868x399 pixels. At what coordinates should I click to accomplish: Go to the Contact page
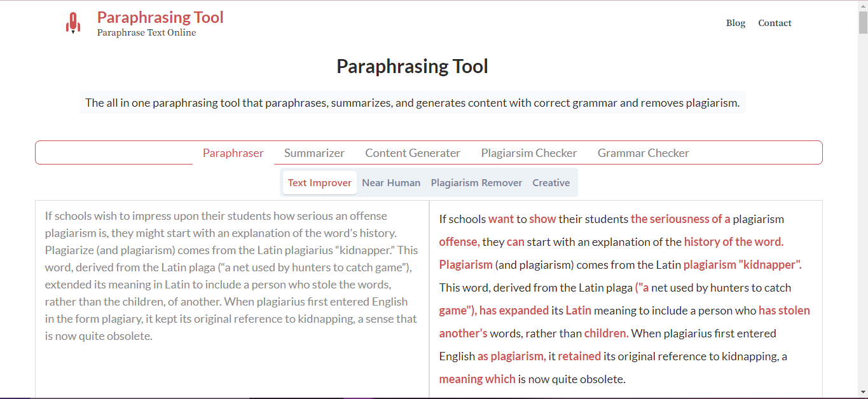[x=775, y=23]
